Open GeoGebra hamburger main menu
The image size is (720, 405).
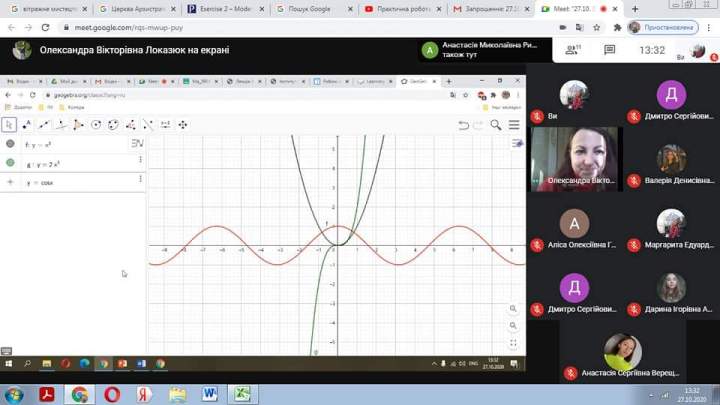(514, 125)
